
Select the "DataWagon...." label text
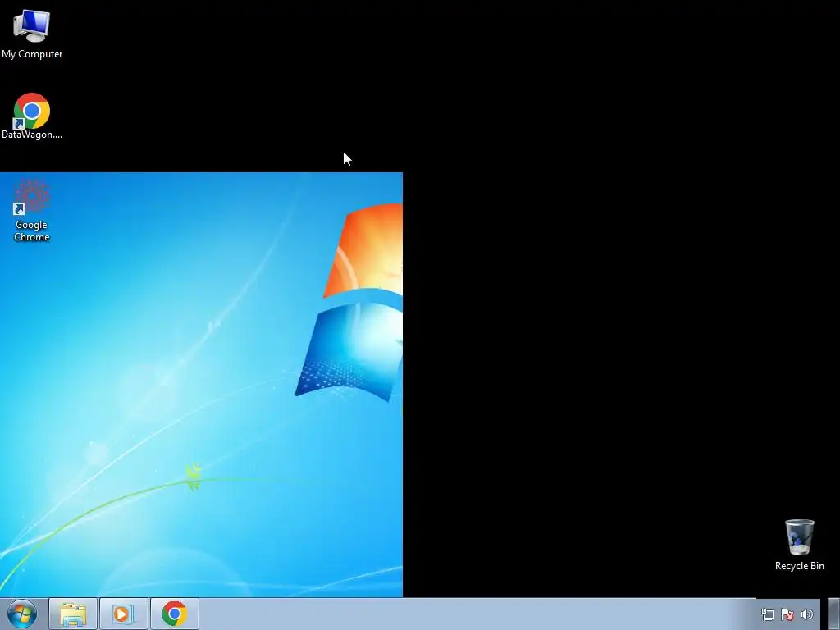(32, 135)
